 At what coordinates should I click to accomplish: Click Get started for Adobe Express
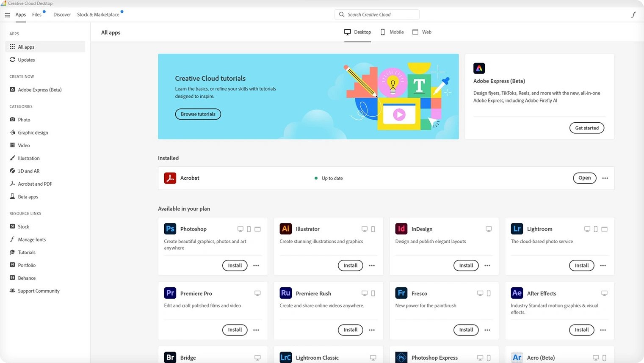[586, 128]
